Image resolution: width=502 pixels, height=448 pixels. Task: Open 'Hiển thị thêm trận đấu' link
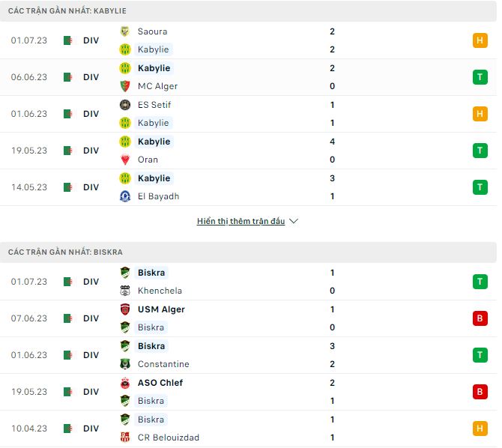pos(241,222)
